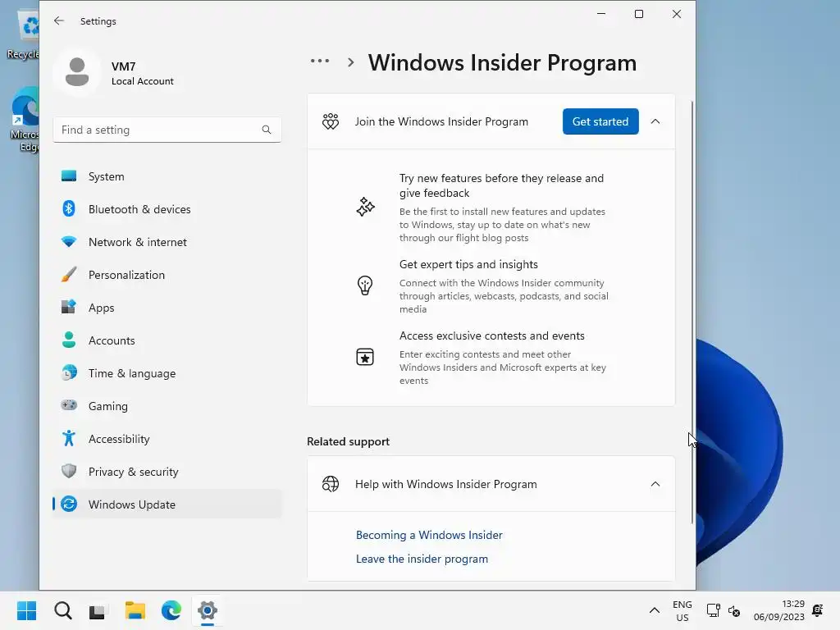
Task: Click the network status tray icon
Action: click(713, 610)
